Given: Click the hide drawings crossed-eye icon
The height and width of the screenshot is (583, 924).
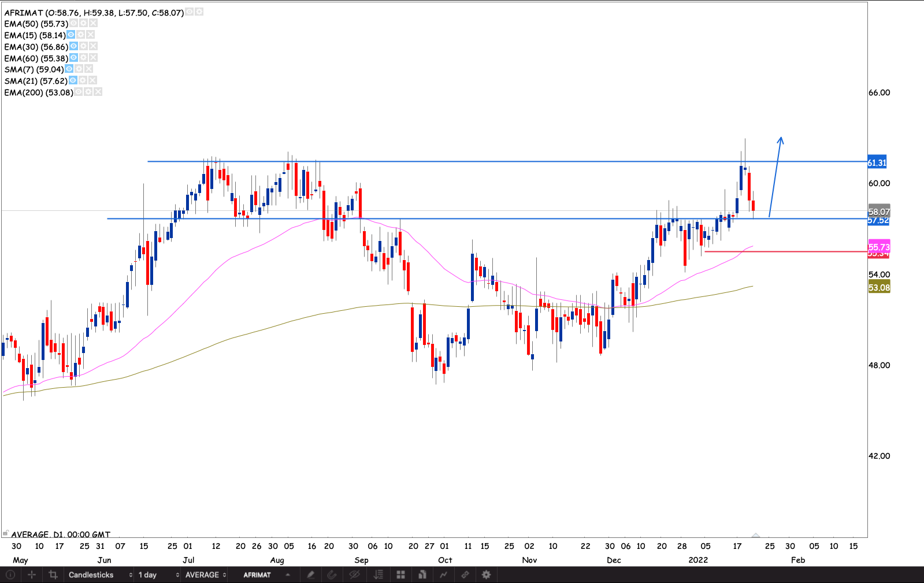Looking at the screenshot, I should (354, 575).
